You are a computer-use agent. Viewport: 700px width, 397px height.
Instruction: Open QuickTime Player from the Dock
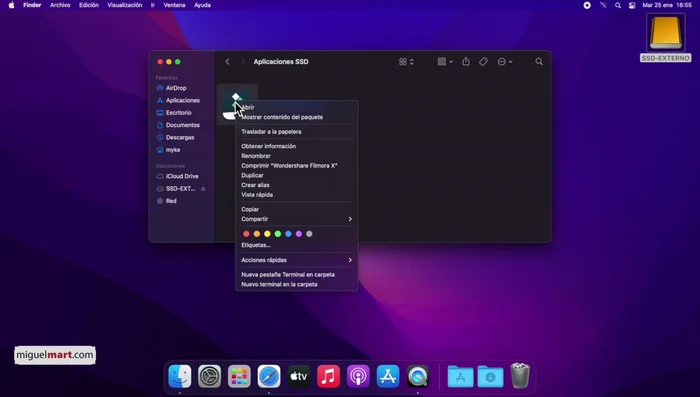(417, 376)
